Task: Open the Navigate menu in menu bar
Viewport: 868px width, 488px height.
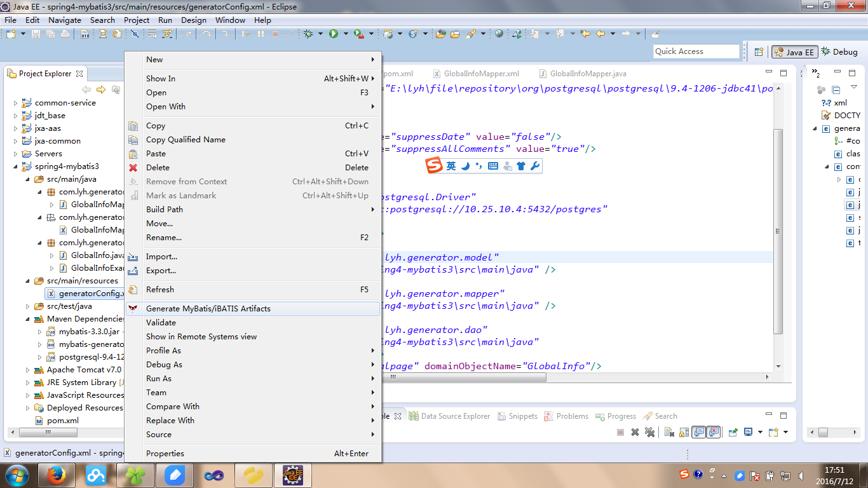Action: pos(65,20)
